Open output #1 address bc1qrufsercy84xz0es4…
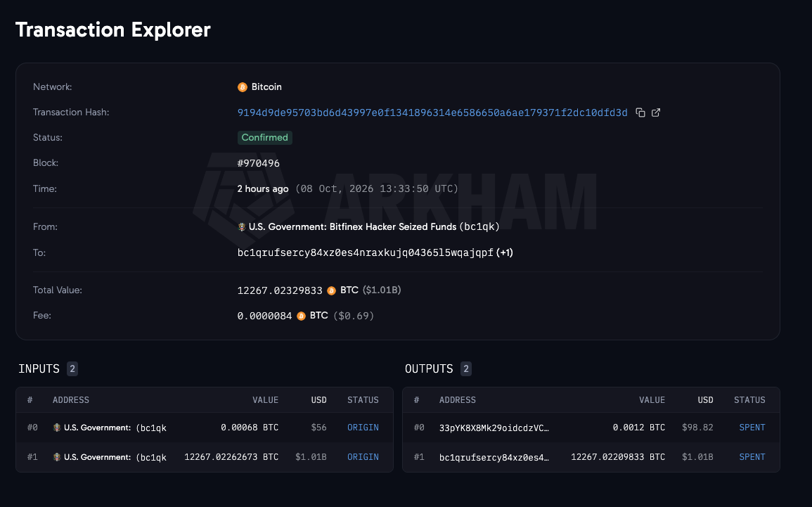This screenshot has width=812, height=507. 494,457
